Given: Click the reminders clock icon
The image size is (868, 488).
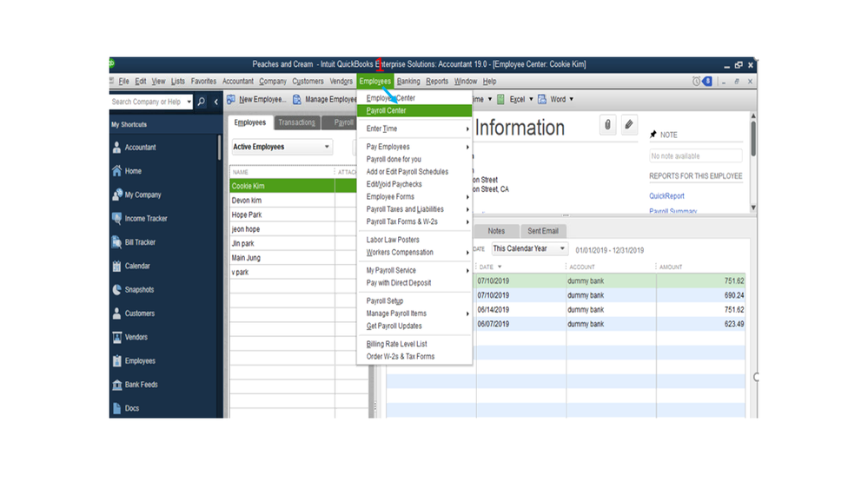Looking at the screenshot, I should (x=696, y=82).
